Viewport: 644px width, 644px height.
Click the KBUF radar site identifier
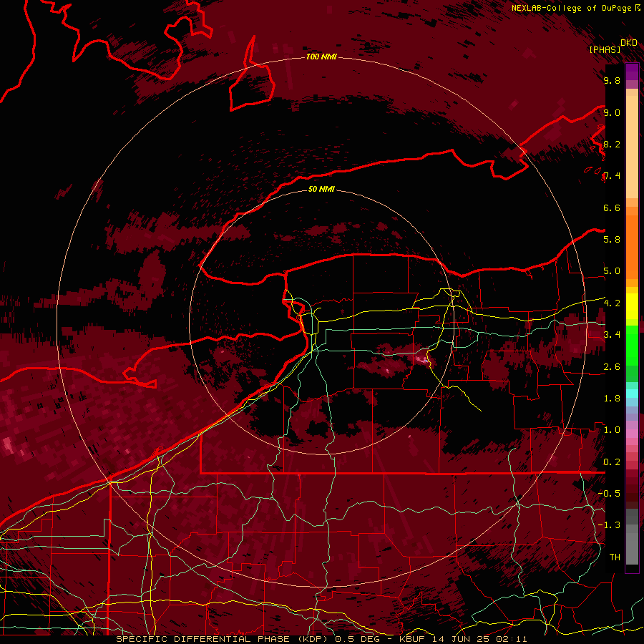point(412,639)
